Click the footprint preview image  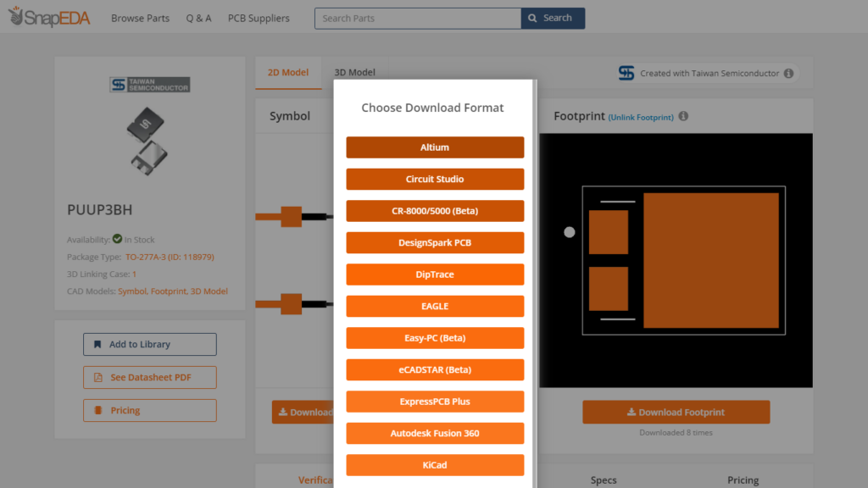pos(676,261)
